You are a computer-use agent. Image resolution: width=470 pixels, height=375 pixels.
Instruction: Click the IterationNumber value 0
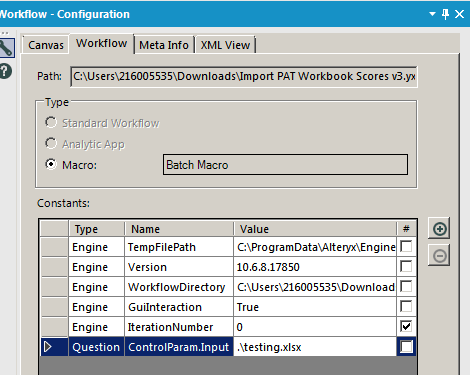(x=315, y=327)
